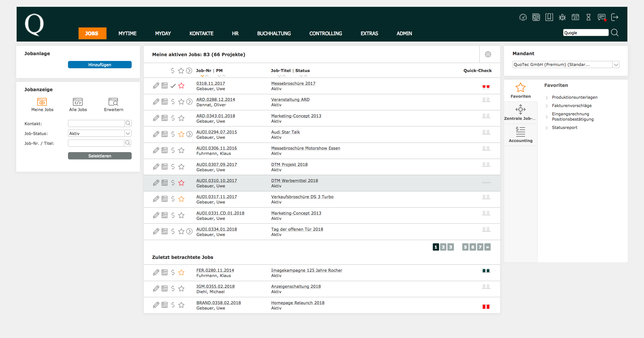Toggle favorite star for Veranstaltung ARD job
The height and width of the screenshot is (338, 644).
[x=181, y=102]
